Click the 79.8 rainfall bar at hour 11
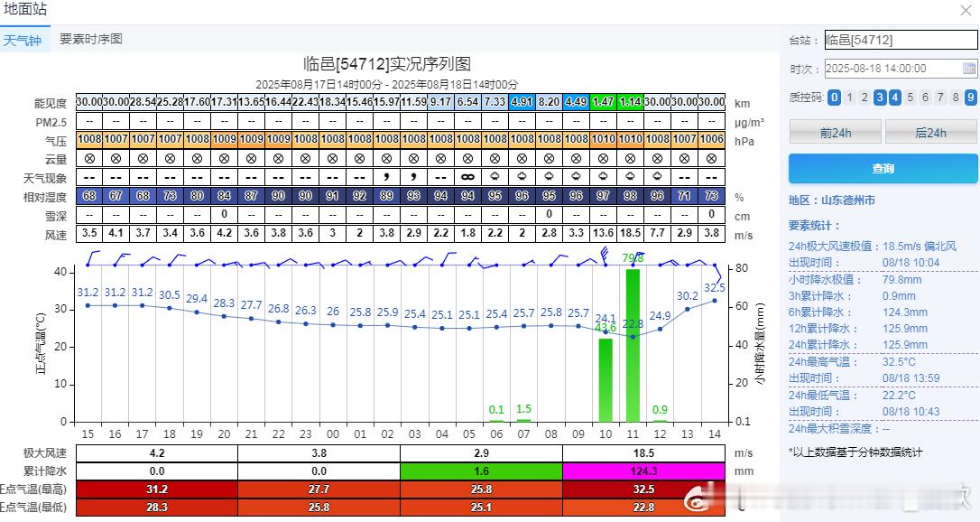 click(633, 345)
